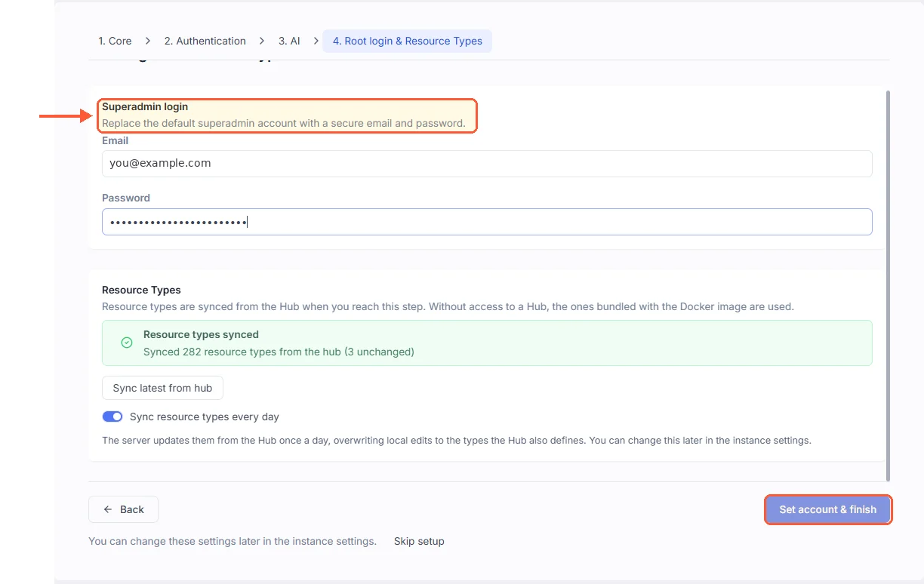This screenshot has height=584, width=924.
Task: Select the Root login & Resource Types step
Action: (407, 41)
